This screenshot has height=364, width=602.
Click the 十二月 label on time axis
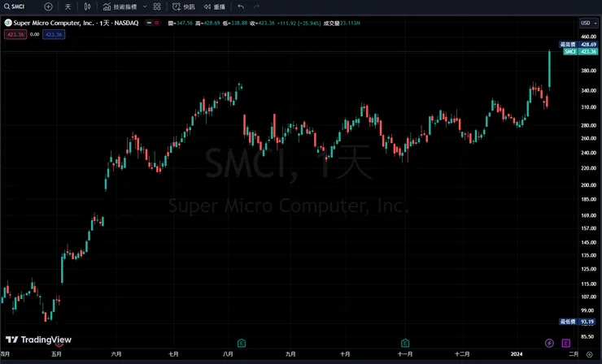tap(462, 354)
